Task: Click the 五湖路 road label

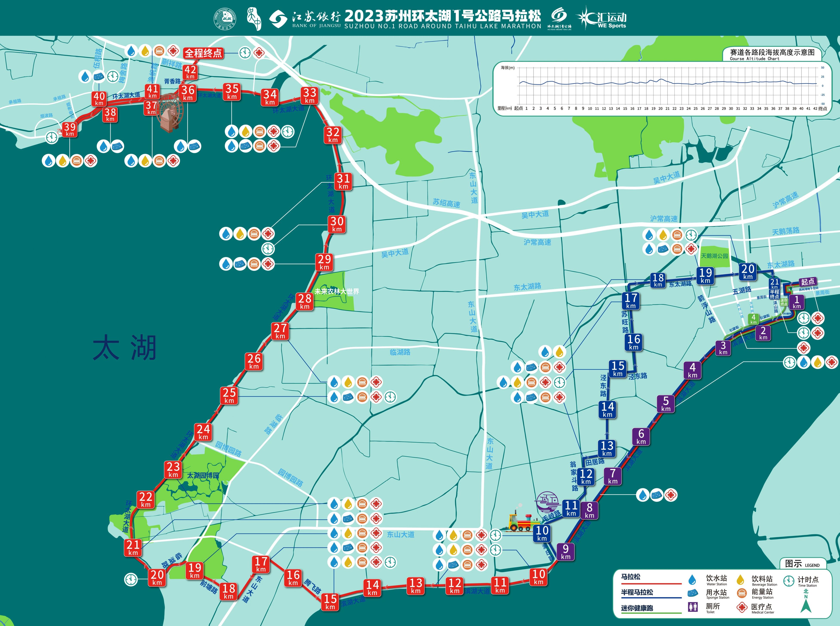Action: tap(742, 291)
